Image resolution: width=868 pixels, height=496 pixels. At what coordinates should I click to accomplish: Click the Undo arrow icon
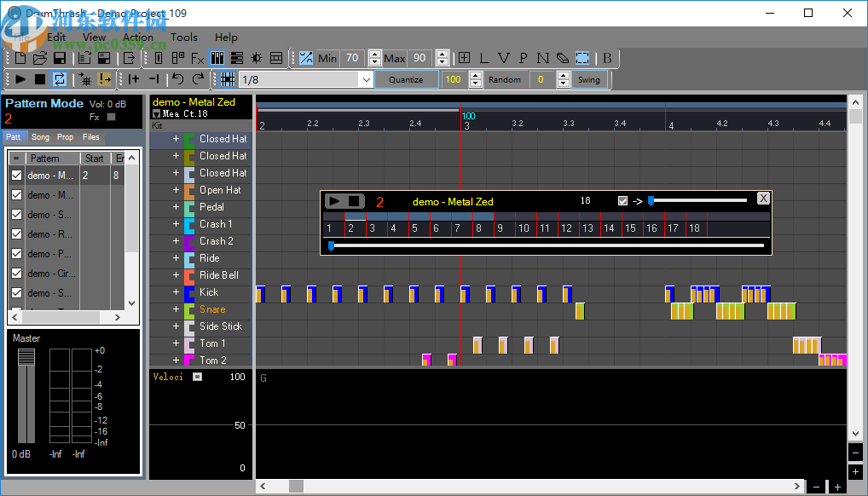click(177, 79)
